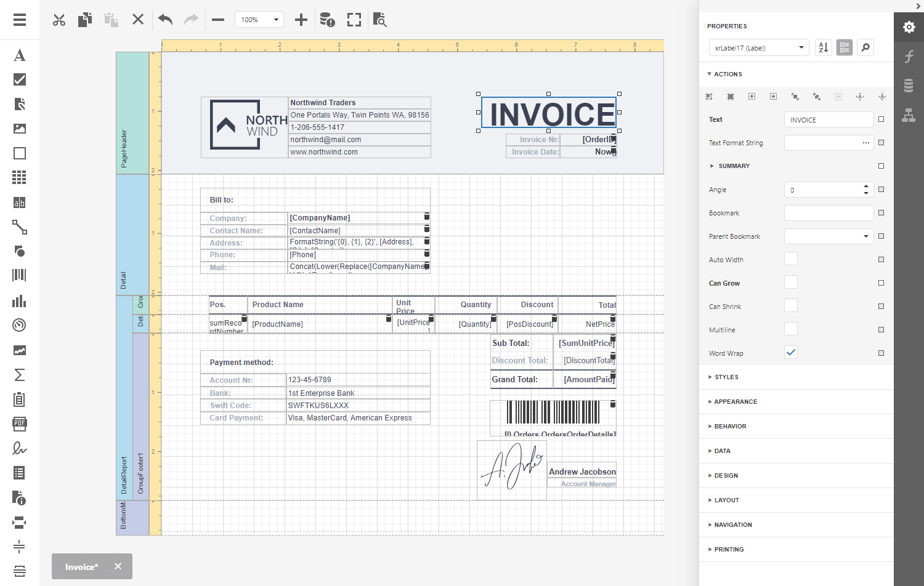Click the Text property input field
The width and height of the screenshot is (924, 586).
pyautogui.click(x=829, y=120)
